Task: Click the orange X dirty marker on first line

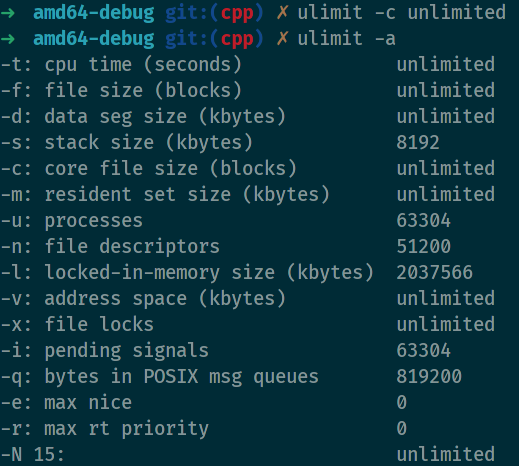Action: pyautogui.click(x=282, y=13)
